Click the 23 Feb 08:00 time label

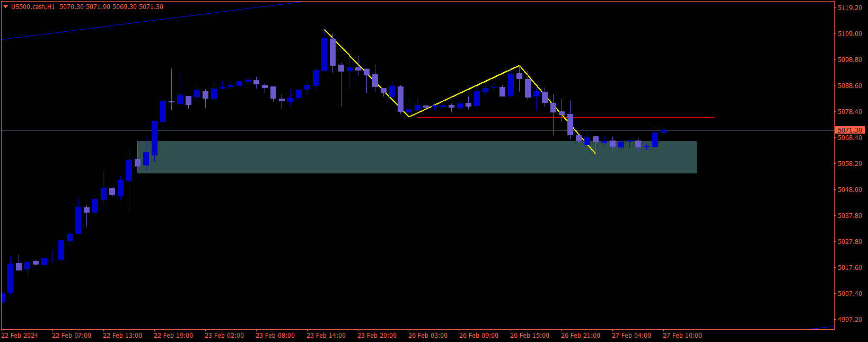(x=275, y=336)
